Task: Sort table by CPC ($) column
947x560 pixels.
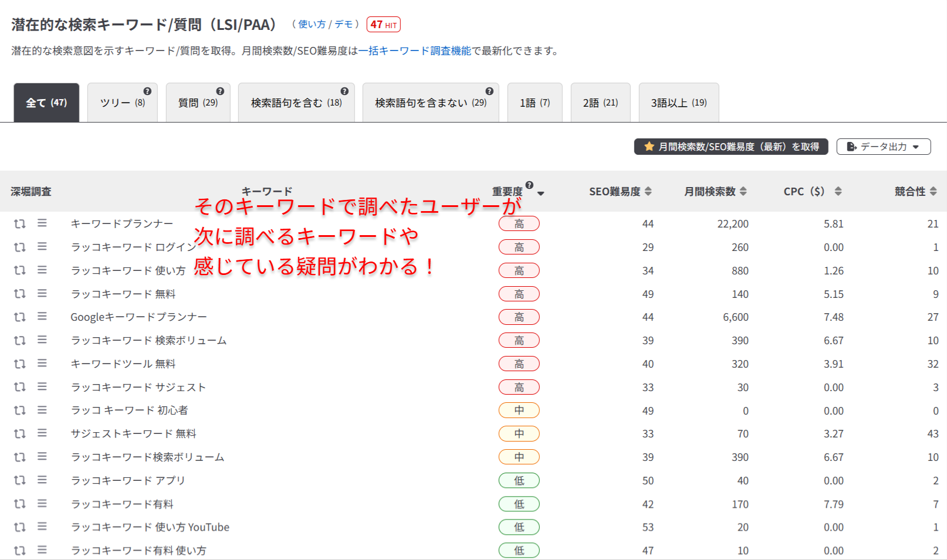Action: [x=838, y=191]
